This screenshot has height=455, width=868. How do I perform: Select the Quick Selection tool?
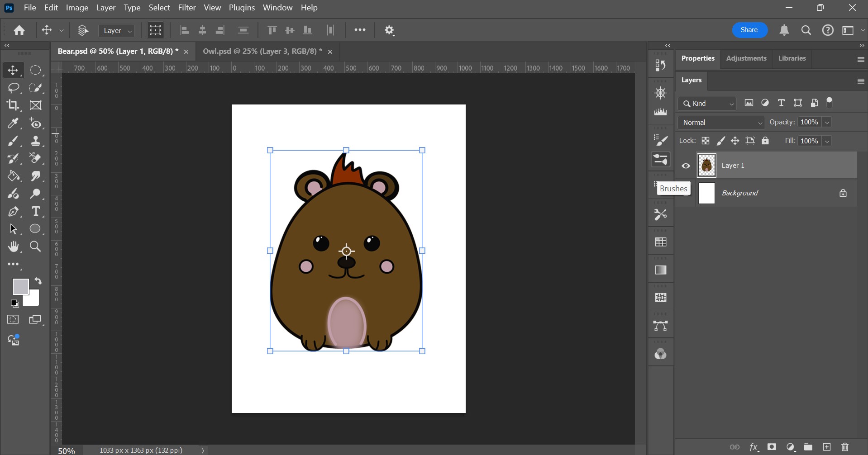(x=35, y=88)
